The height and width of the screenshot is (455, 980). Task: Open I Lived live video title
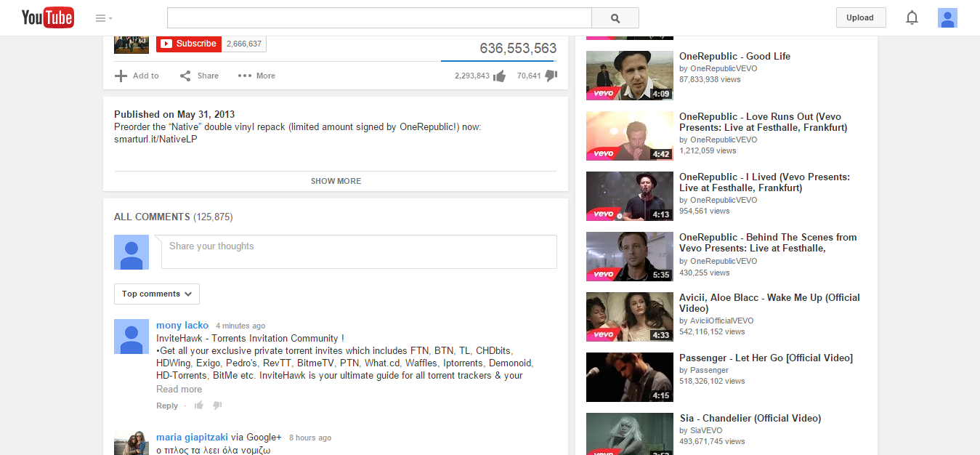[x=764, y=182]
